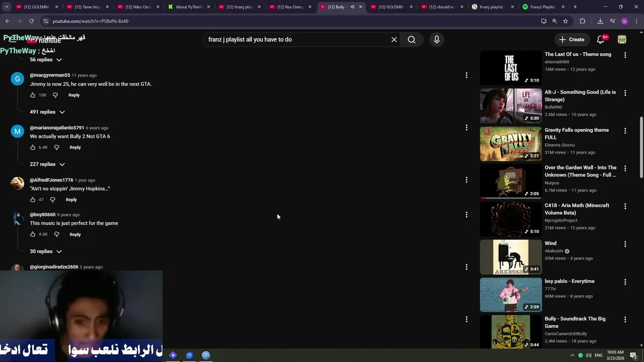This screenshot has height=362, width=644.
Task: Open the Windows notification center icon
Action: tap(633, 355)
